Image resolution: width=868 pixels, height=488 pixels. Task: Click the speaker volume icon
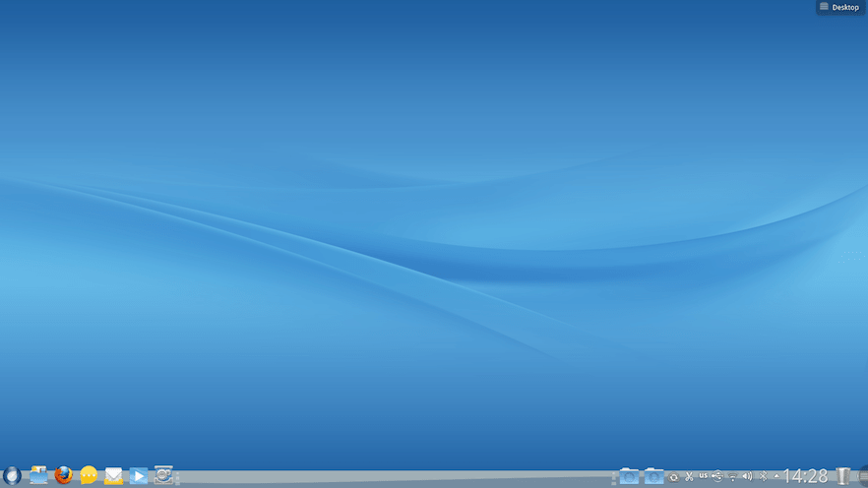coord(747,477)
